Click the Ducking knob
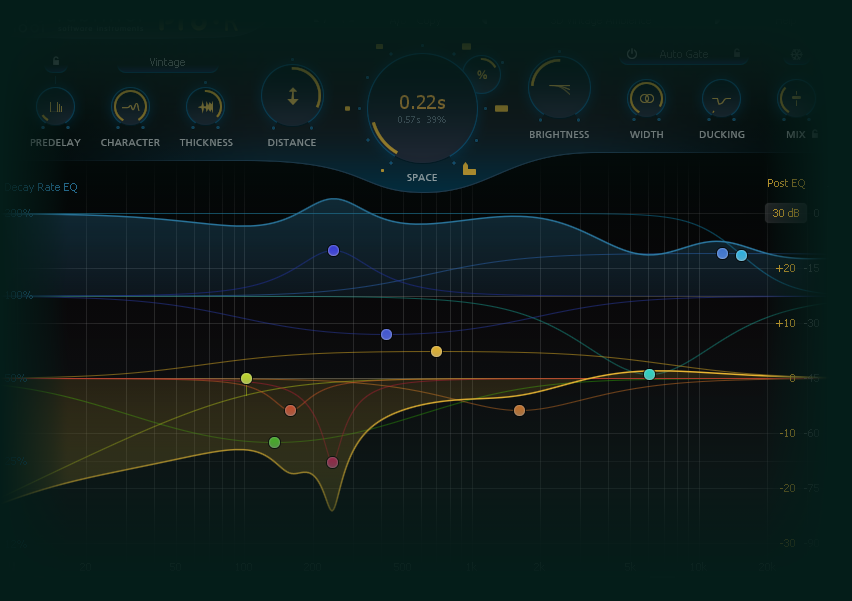 (721, 100)
